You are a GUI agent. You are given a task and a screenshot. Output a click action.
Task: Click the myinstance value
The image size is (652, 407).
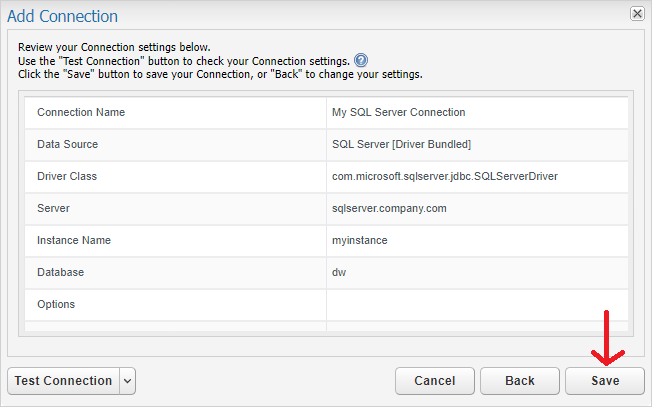360,240
